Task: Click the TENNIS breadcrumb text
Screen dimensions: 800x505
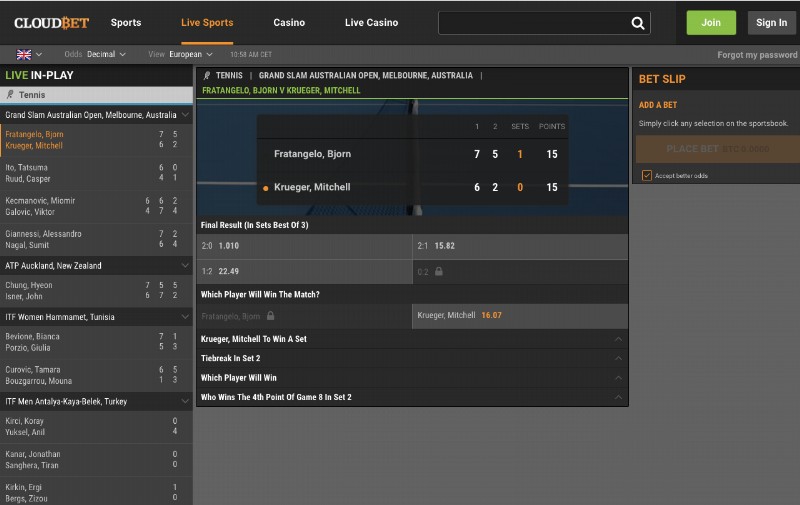Action: (x=229, y=75)
